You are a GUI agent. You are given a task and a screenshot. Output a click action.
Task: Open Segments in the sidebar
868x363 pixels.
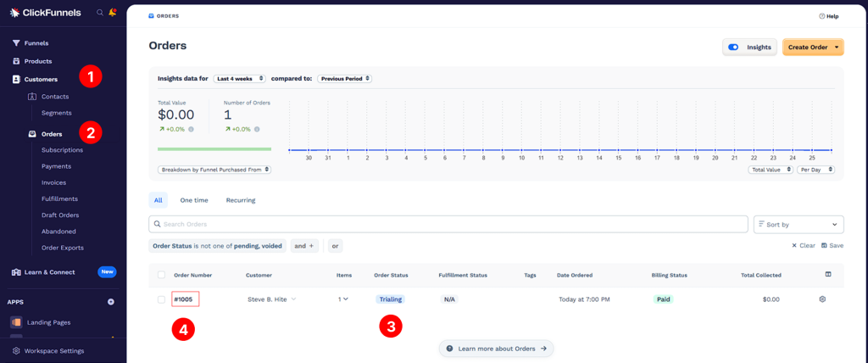tap(57, 113)
